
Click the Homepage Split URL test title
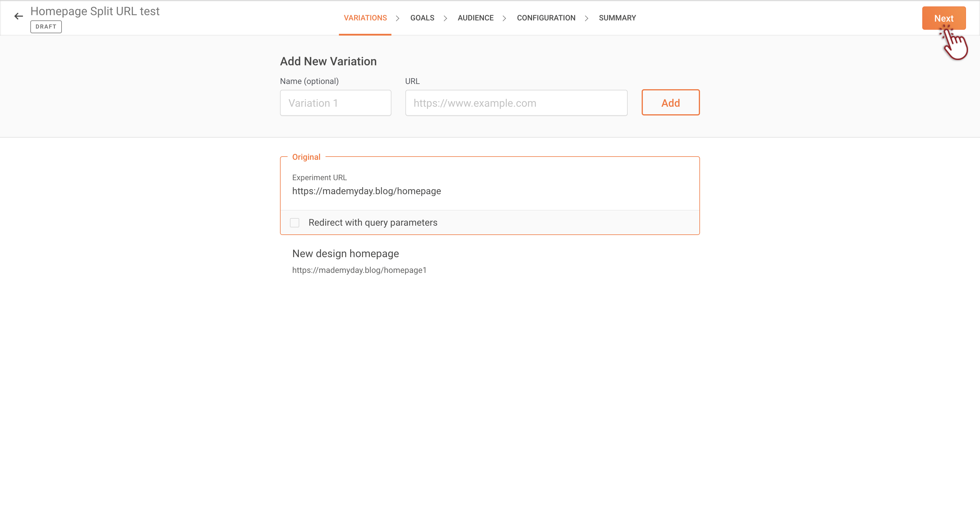click(95, 11)
